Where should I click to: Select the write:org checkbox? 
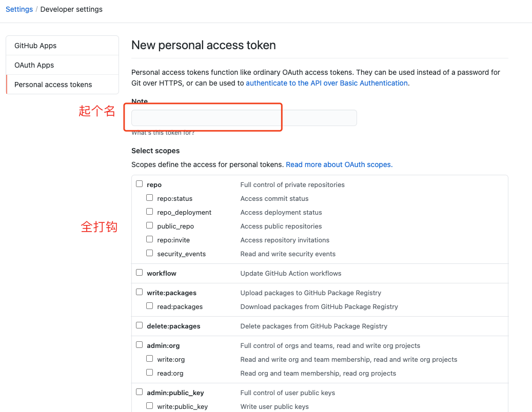coord(150,359)
